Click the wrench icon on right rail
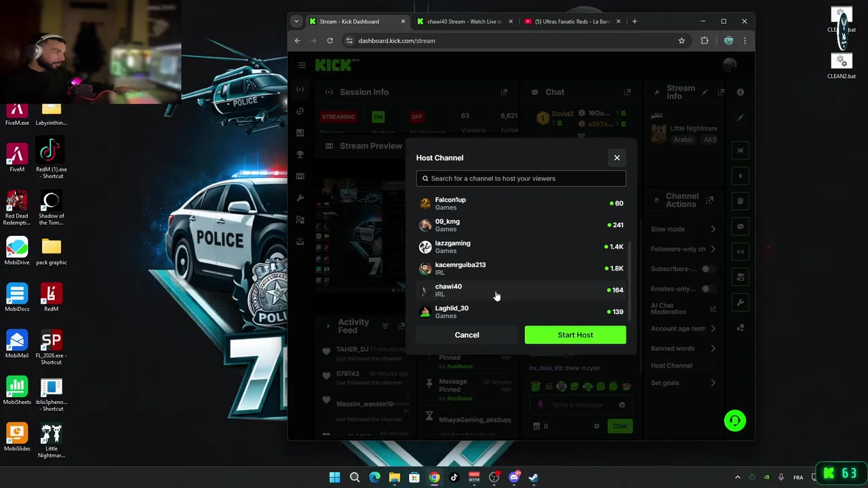Image resolution: width=868 pixels, height=488 pixels. click(x=741, y=302)
